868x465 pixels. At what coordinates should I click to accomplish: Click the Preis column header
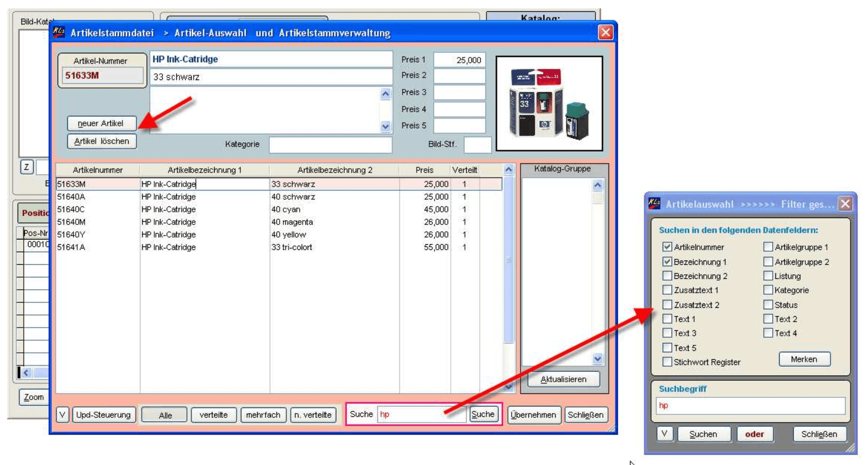425,170
